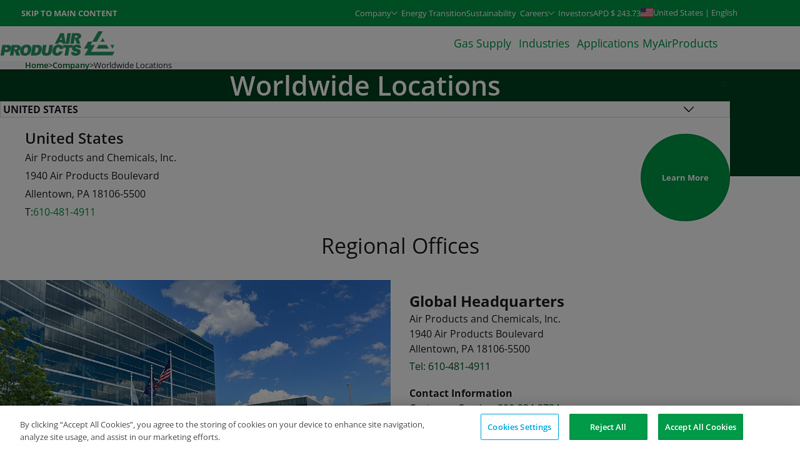This screenshot has height=450, width=800.
Task: Expand the UNITED STATES country selector
Action: pyautogui.click(x=365, y=109)
